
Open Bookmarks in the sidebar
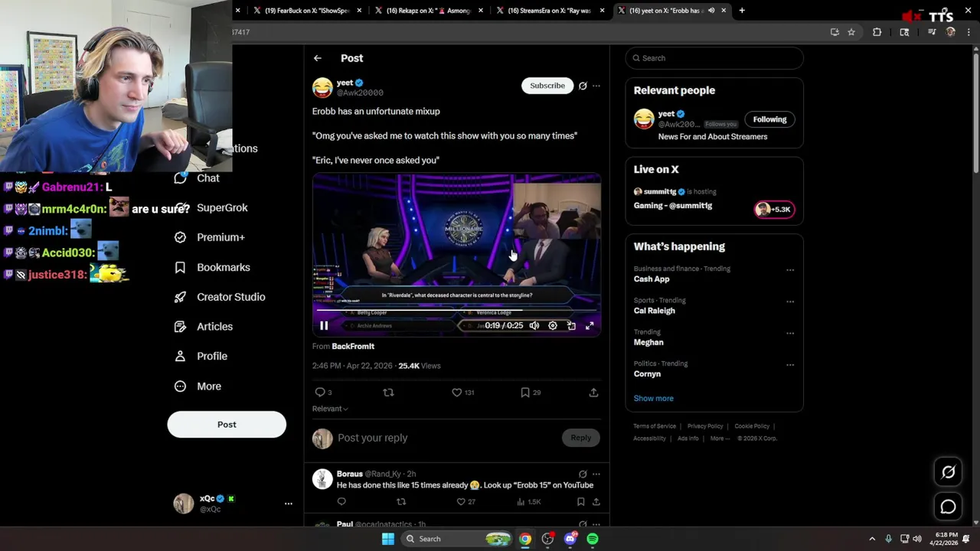coord(212,267)
